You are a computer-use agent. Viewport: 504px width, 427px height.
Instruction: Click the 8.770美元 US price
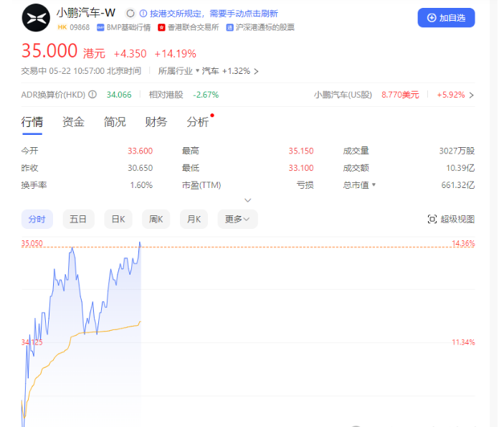(x=400, y=95)
